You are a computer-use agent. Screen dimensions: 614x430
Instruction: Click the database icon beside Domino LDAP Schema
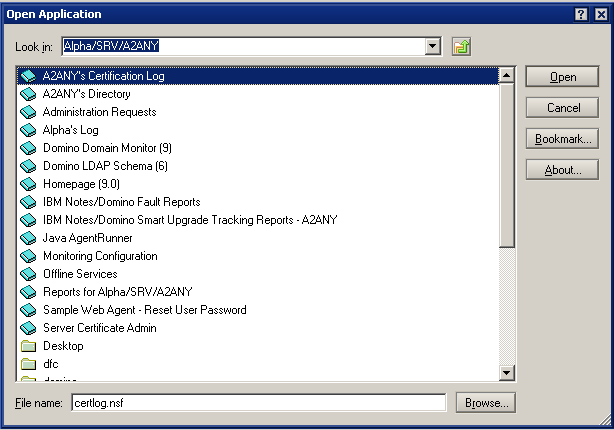28,166
